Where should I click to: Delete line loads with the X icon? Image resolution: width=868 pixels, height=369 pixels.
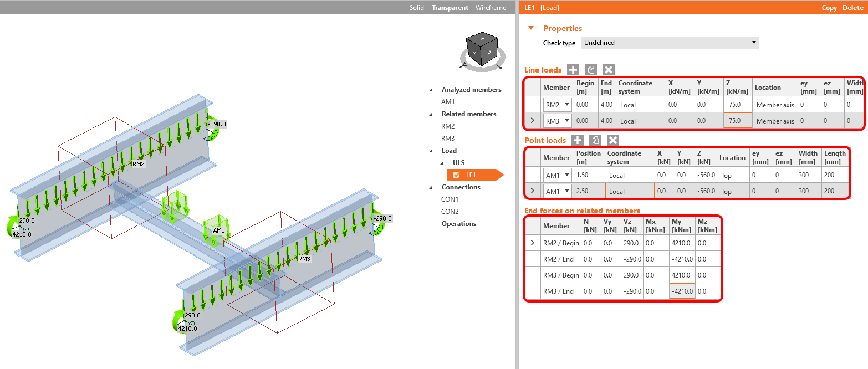pos(607,69)
